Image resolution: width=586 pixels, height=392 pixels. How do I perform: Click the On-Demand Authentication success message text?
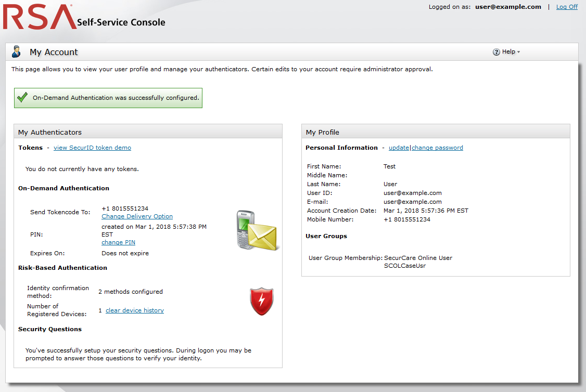(116, 97)
